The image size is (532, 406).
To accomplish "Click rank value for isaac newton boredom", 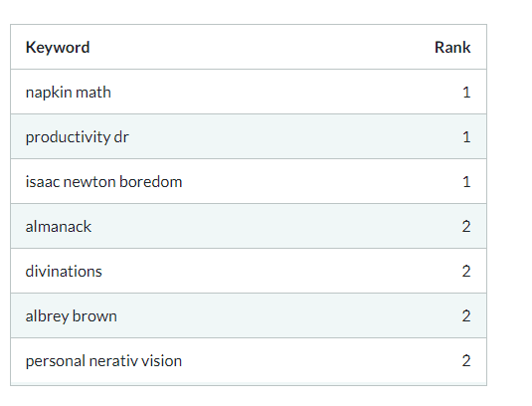I will click(466, 182).
